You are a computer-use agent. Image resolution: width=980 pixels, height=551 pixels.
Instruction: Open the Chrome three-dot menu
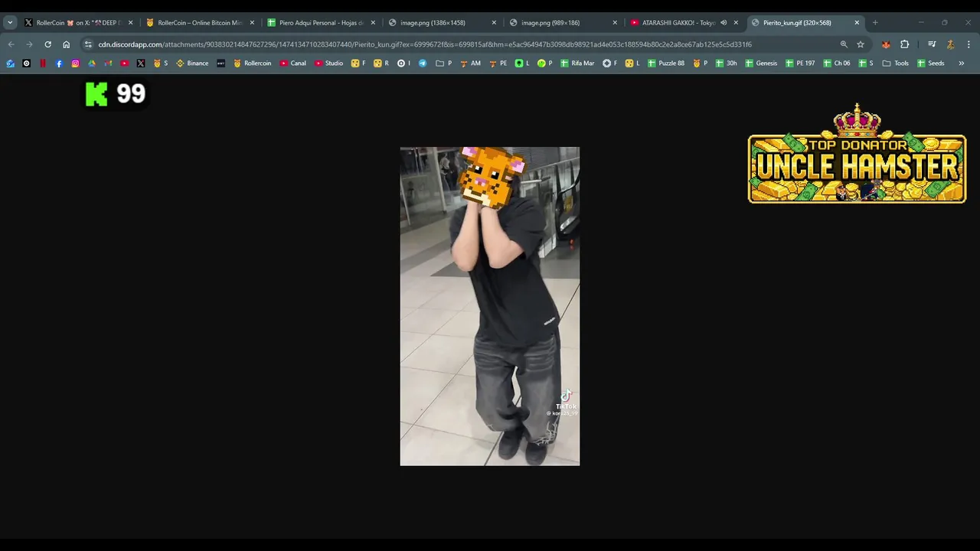pos(969,44)
